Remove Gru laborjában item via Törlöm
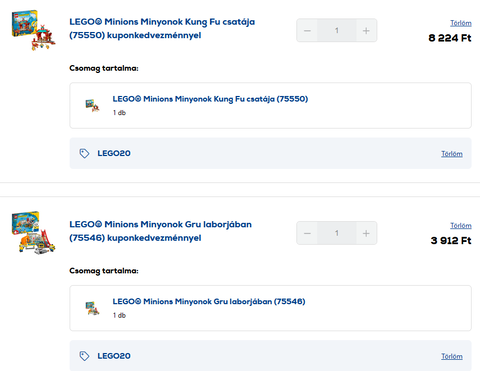The width and height of the screenshot is (480, 371). (x=461, y=226)
